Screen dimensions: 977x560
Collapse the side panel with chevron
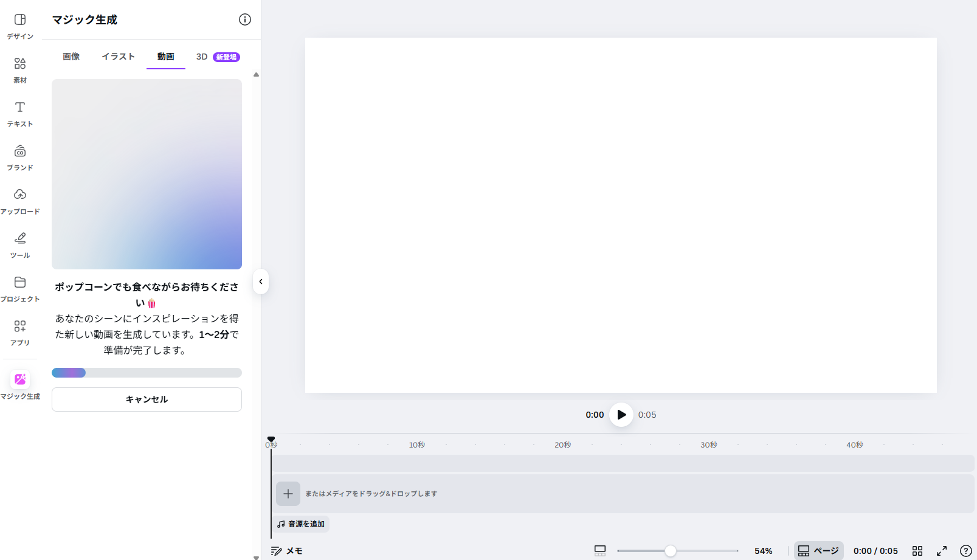click(261, 282)
